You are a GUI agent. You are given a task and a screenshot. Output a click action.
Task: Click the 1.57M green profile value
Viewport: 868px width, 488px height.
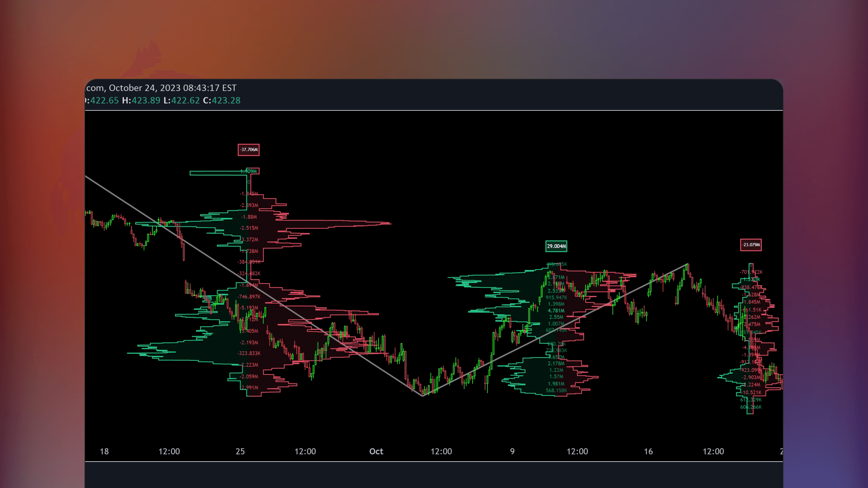tap(556, 377)
